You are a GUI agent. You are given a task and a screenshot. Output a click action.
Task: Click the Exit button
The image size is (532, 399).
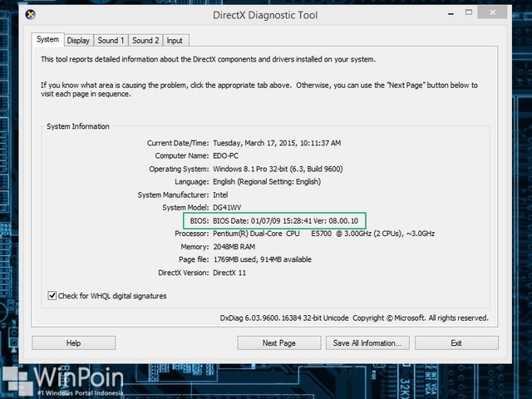coord(456,343)
